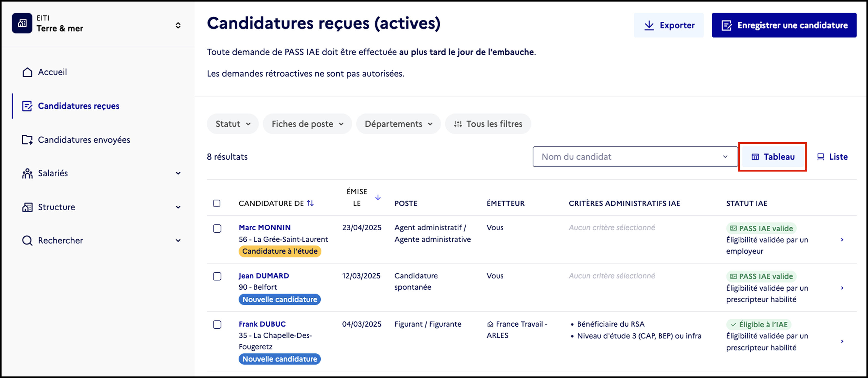This screenshot has height=378, width=868.
Task: Click the Accueil home icon
Action: pyautogui.click(x=27, y=72)
